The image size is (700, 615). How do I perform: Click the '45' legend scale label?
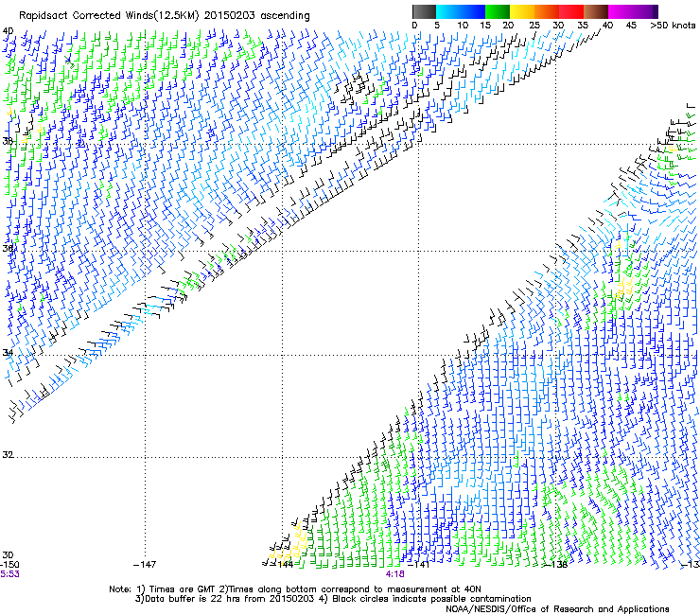tap(631, 26)
